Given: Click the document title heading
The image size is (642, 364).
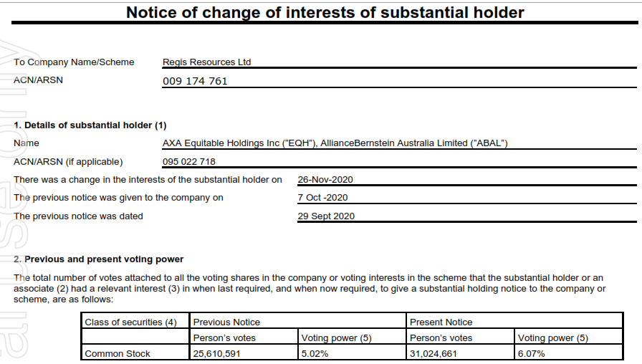Looking at the screenshot, I should pyautogui.click(x=325, y=12).
